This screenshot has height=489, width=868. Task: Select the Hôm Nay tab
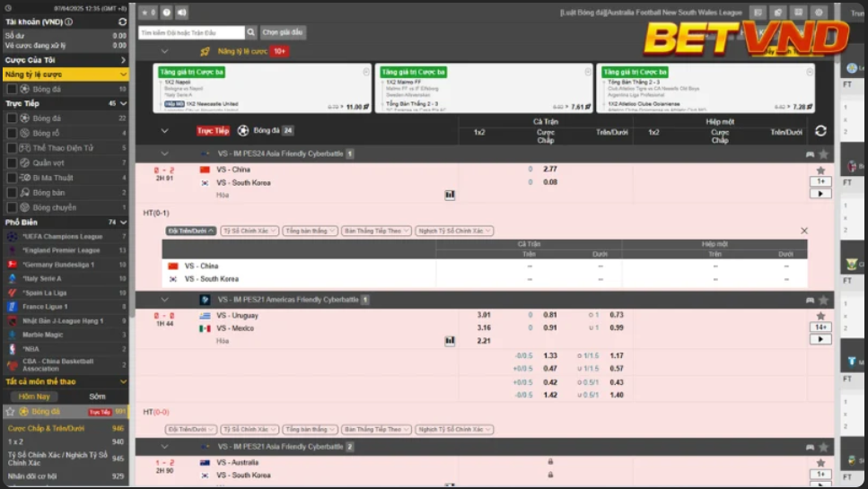[x=35, y=396]
